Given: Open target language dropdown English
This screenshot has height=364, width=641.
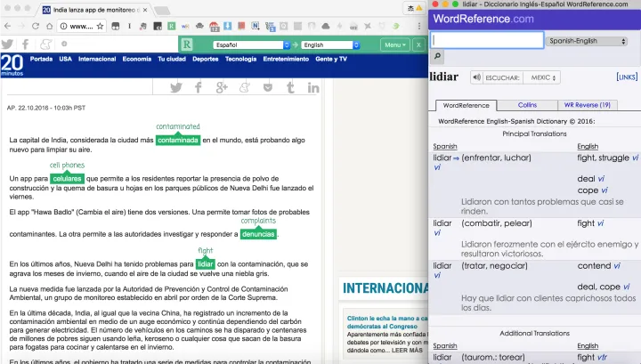Looking at the screenshot, I should [330, 44].
